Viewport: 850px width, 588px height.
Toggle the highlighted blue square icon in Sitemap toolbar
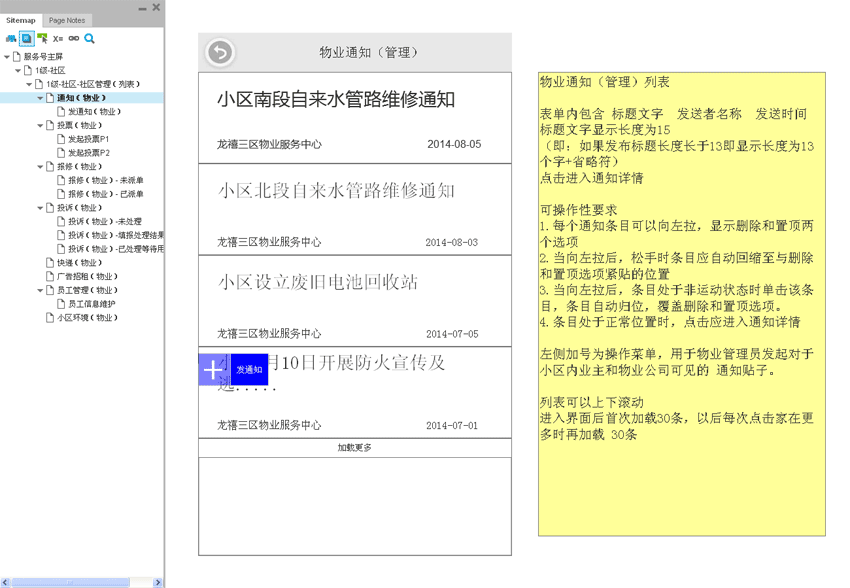(27, 39)
